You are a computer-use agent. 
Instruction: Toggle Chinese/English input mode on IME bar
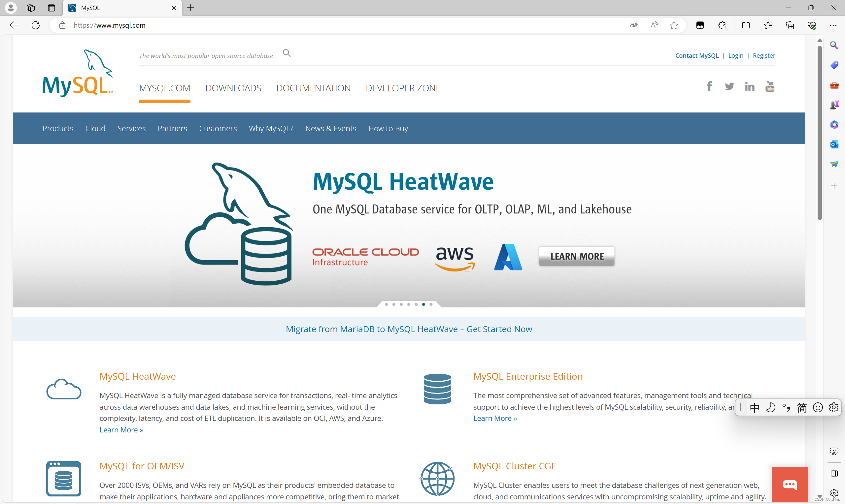755,407
